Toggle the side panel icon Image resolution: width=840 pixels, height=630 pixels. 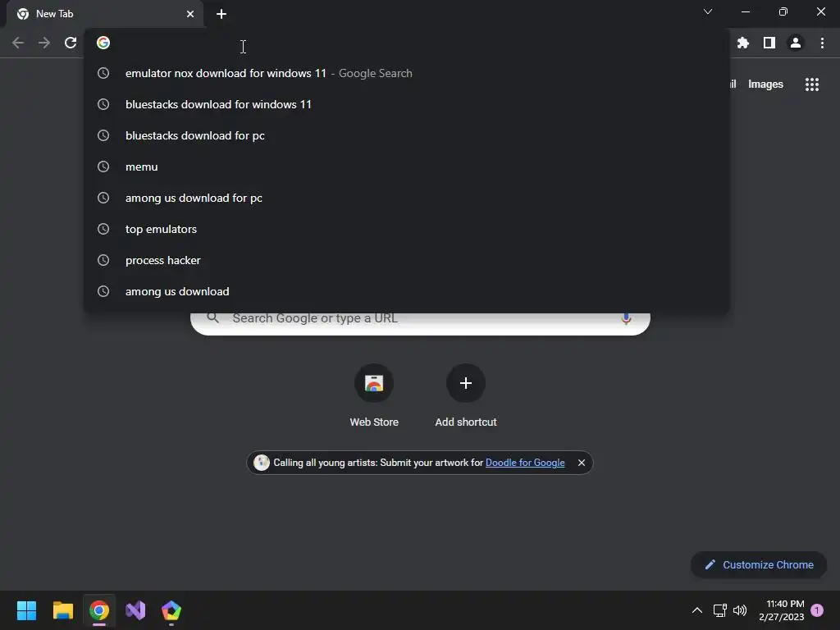pos(769,43)
